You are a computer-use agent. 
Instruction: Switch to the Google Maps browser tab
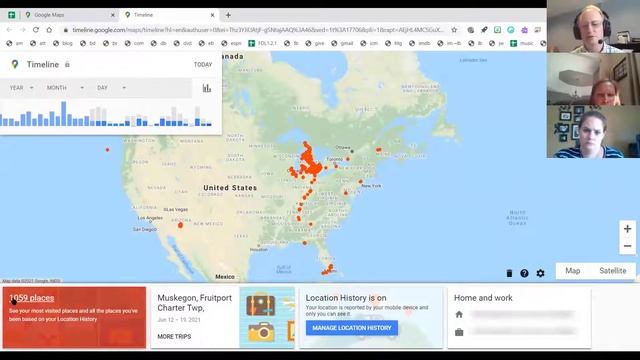[69, 15]
